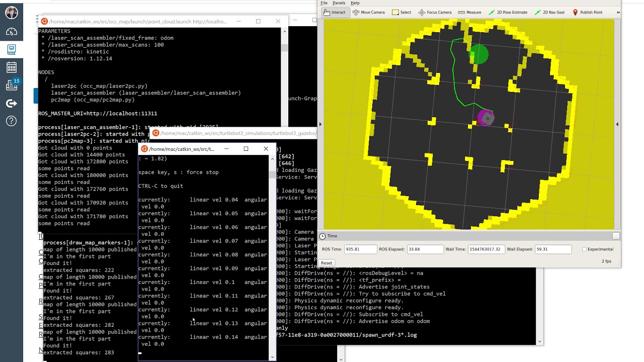
Task: Click 'laser_scan_assembler (laser_assembler/laser_scan_assembler)' node line
Action: pos(146,93)
